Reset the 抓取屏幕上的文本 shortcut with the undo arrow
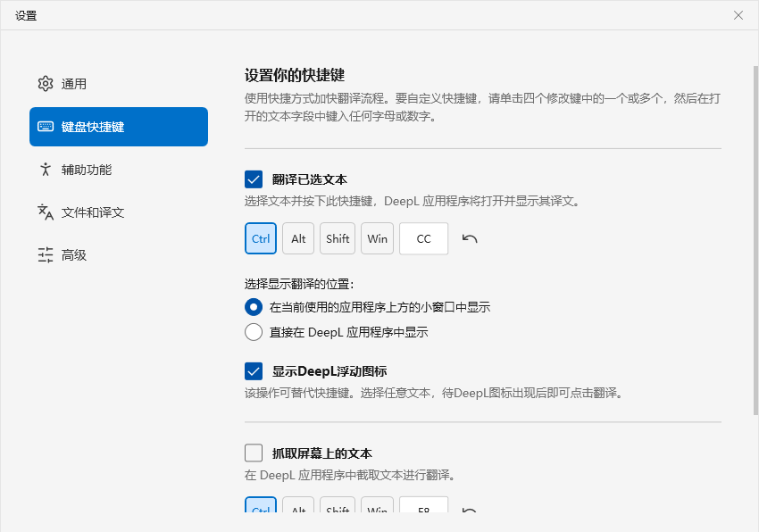 470,510
